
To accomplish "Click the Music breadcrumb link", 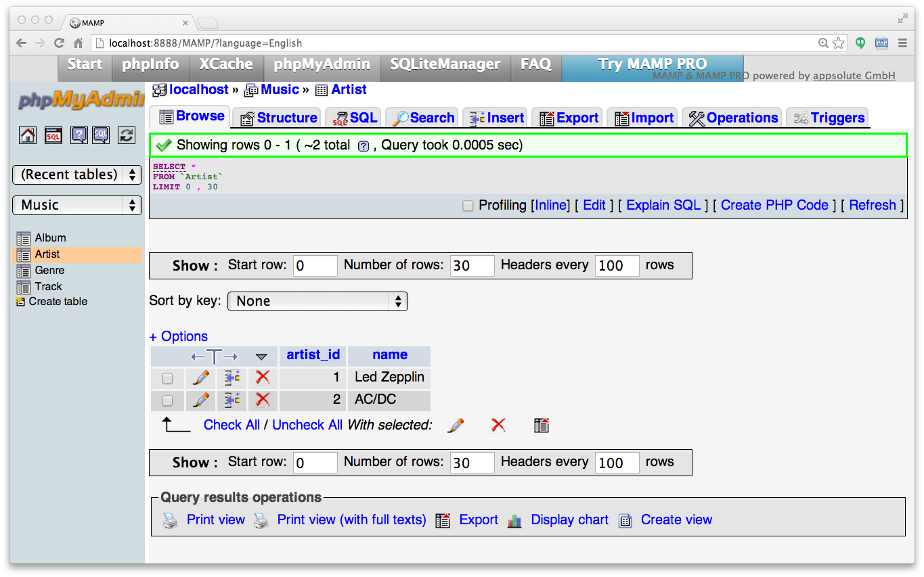I will (280, 89).
